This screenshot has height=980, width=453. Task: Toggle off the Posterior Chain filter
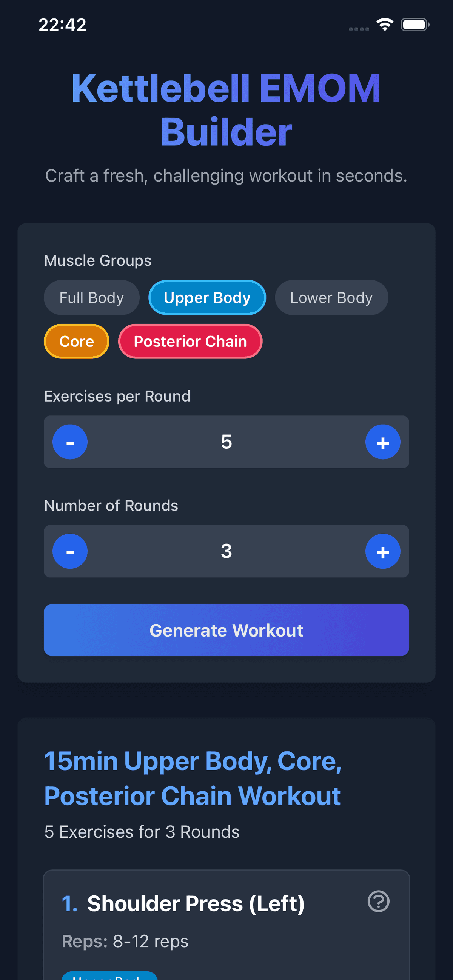point(190,341)
